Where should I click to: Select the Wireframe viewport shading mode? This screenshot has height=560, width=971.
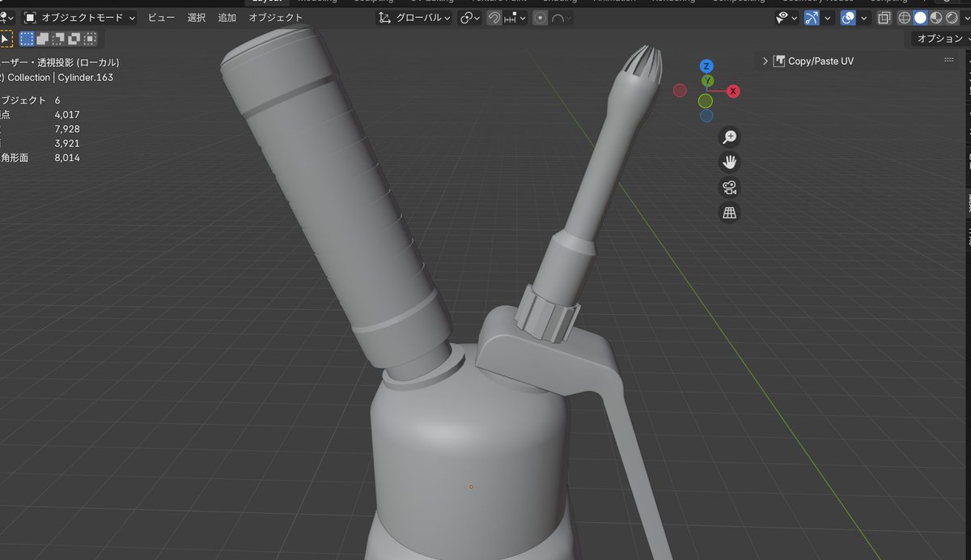pyautogui.click(x=904, y=17)
